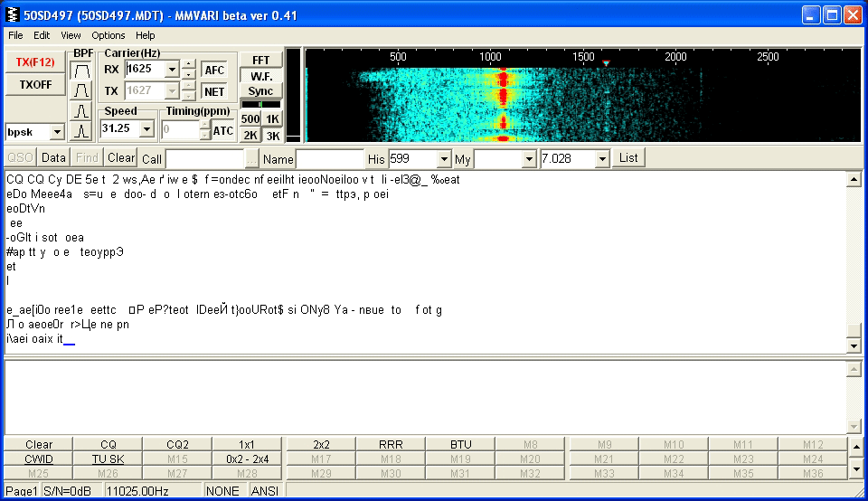
Task: Open the File menu
Action: click(x=15, y=35)
